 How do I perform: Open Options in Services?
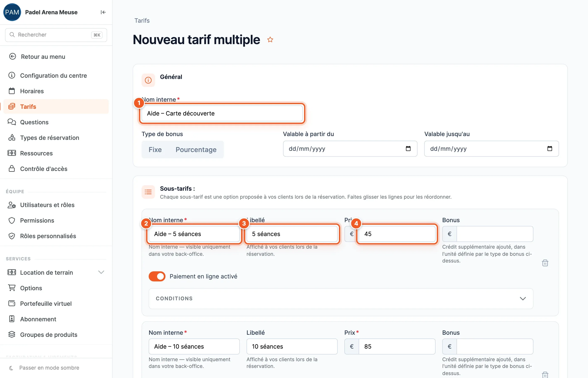click(x=56, y=288)
